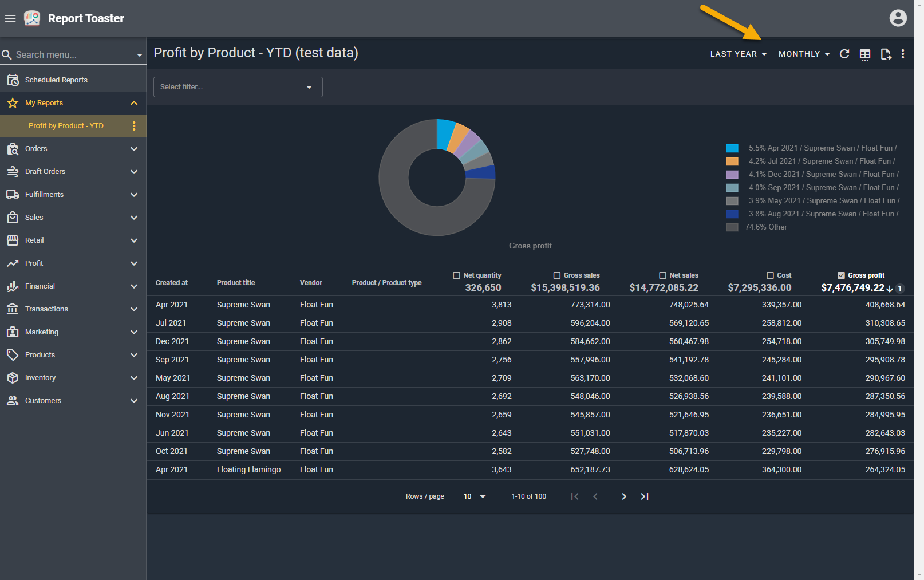Viewport: 924px width, 580px height.
Task: Click the export report icon
Action: point(886,54)
